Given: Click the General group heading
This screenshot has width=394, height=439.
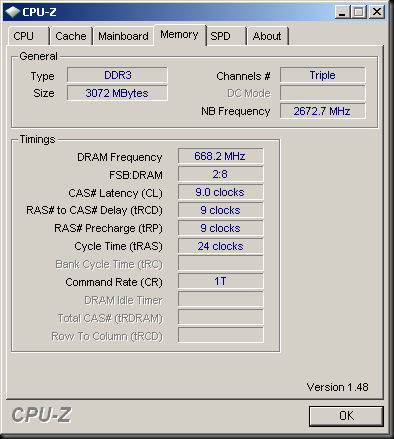Looking at the screenshot, I should pyautogui.click(x=38, y=56).
